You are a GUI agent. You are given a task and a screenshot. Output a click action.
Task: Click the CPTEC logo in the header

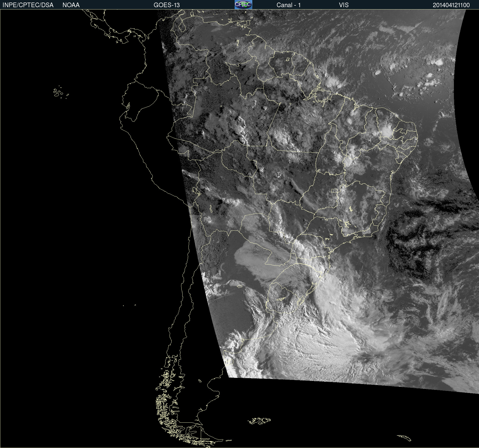point(243,5)
